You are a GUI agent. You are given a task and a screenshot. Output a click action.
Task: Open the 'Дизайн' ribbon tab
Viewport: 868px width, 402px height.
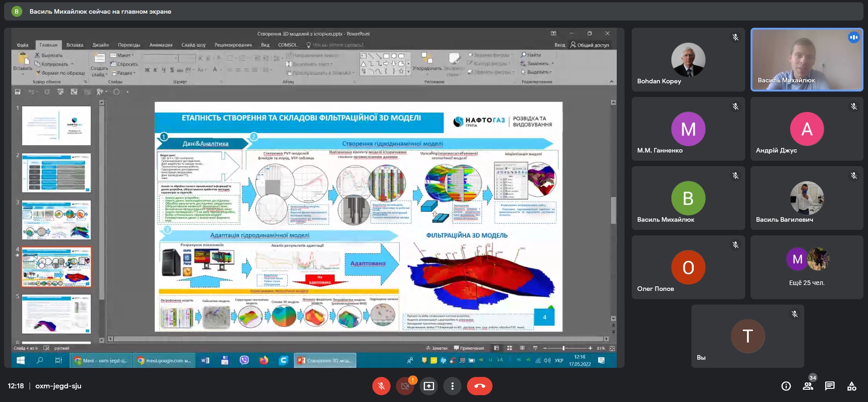tap(101, 45)
